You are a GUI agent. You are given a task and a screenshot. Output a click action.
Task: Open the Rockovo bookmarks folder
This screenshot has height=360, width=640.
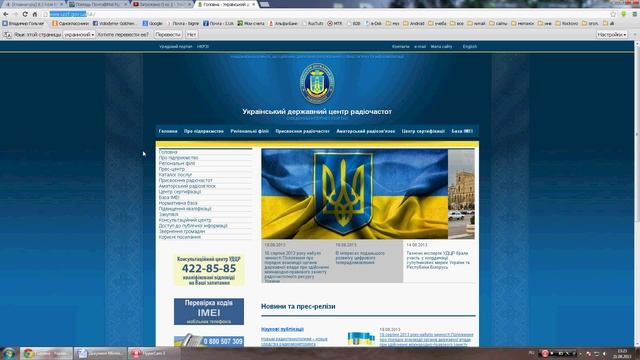pos(568,24)
